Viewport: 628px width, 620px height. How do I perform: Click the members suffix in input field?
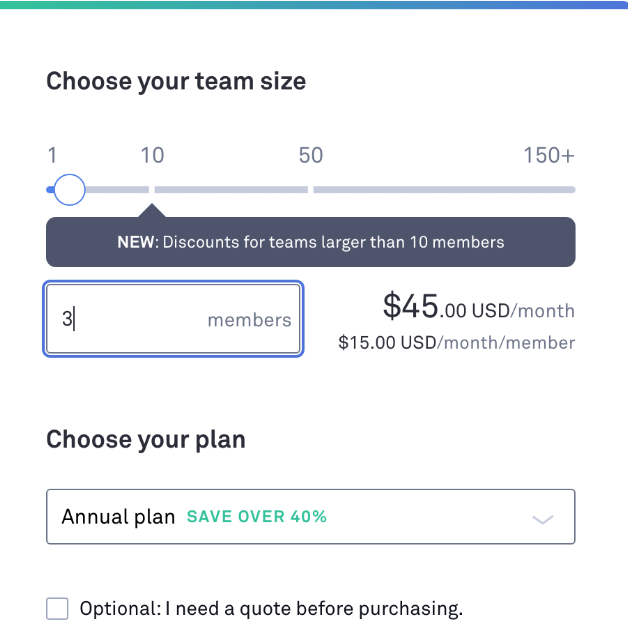(x=249, y=320)
